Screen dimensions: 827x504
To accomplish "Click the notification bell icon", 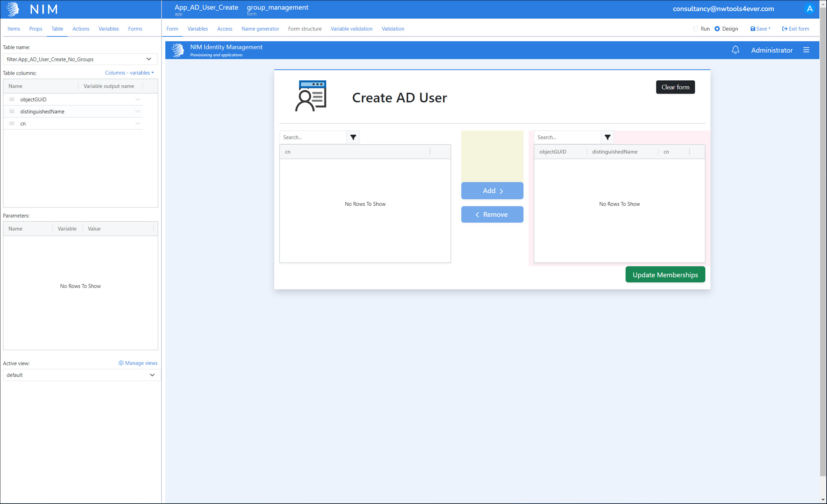I will (x=735, y=50).
